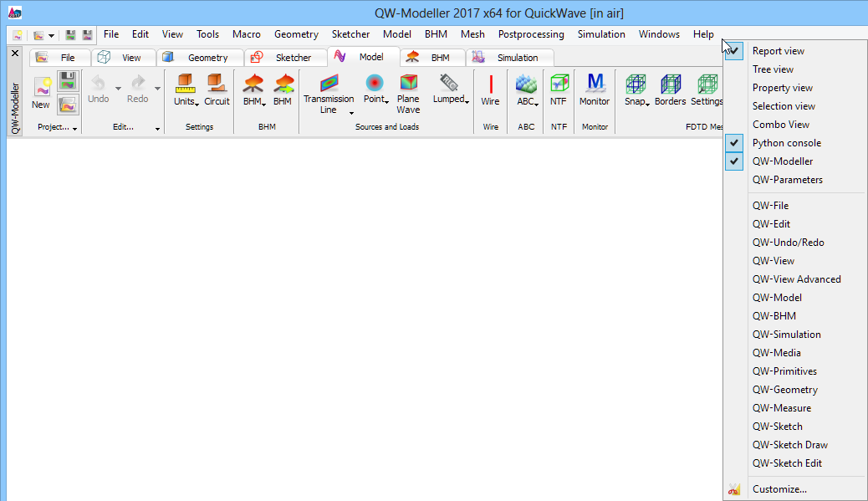This screenshot has height=501, width=868.
Task: Expand the Edit... group arrow
Action: pyautogui.click(x=158, y=129)
